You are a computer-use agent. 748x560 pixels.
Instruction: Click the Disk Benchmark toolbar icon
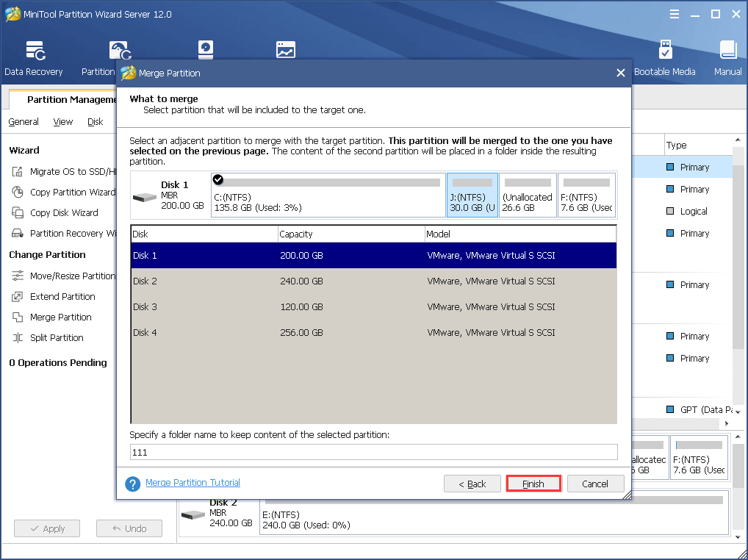point(206,50)
